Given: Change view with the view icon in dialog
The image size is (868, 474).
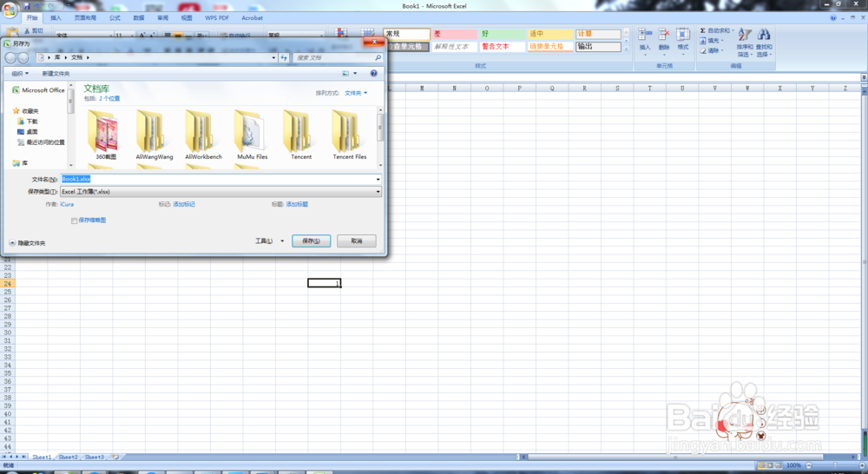Looking at the screenshot, I should pyautogui.click(x=345, y=73).
